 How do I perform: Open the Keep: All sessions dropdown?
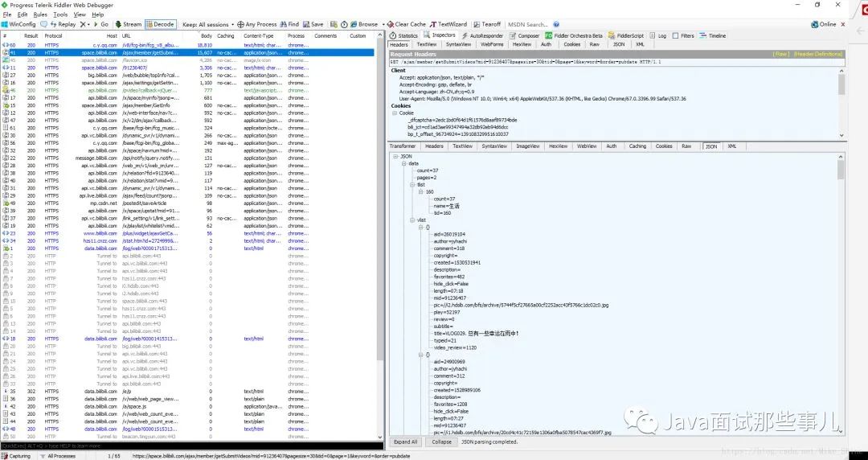tap(206, 24)
